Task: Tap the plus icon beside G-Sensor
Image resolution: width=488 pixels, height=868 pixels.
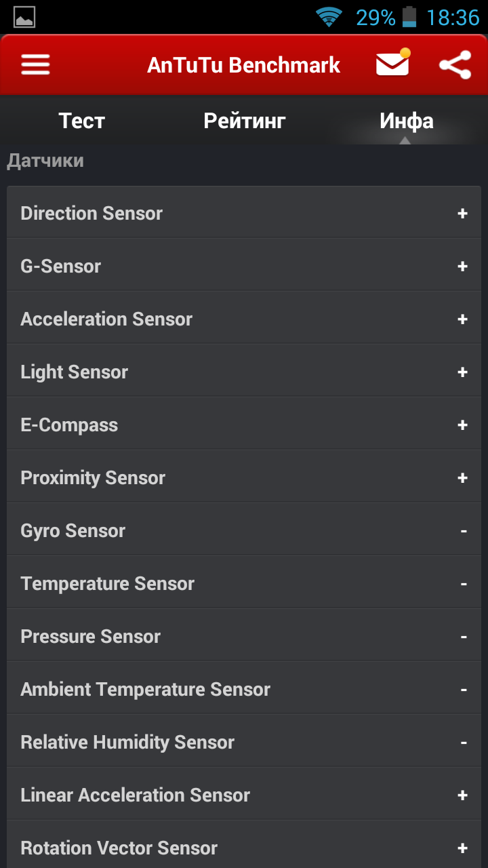Action: (462, 267)
